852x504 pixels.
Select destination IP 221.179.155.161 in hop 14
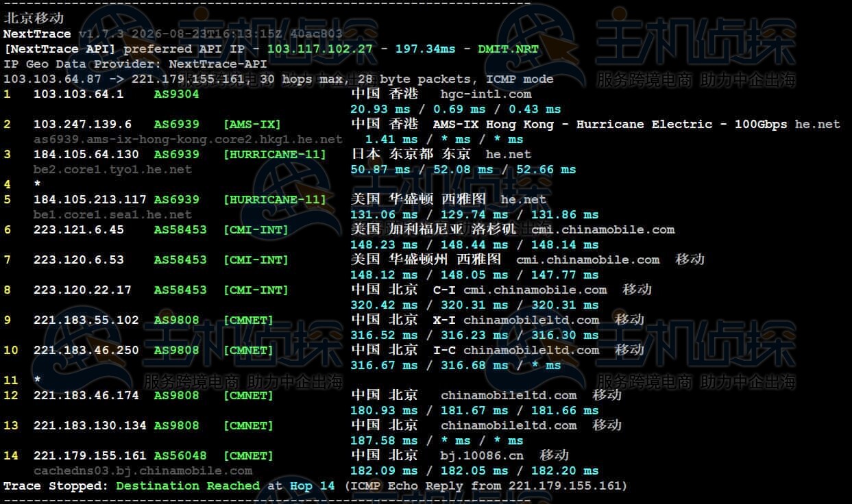tap(90, 455)
